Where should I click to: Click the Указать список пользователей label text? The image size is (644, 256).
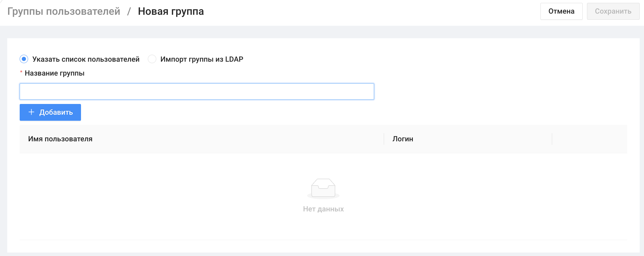click(86, 59)
